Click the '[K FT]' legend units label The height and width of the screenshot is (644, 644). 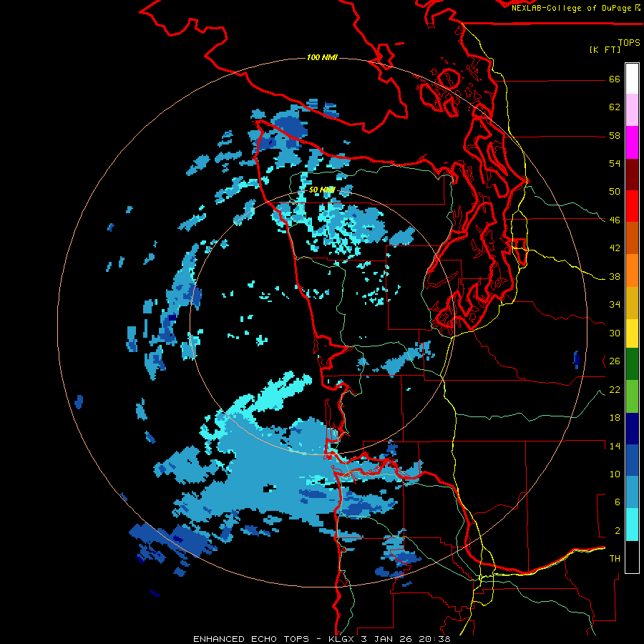605,49
